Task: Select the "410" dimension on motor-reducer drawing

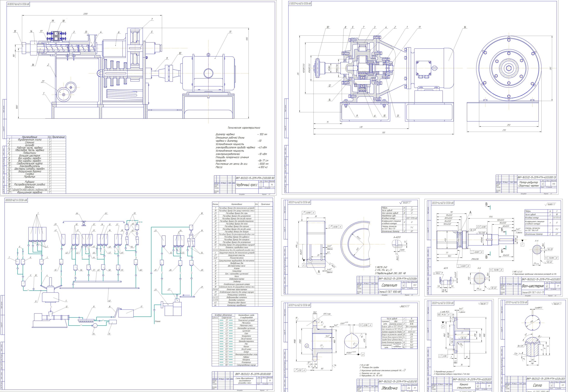Action: (x=361, y=127)
